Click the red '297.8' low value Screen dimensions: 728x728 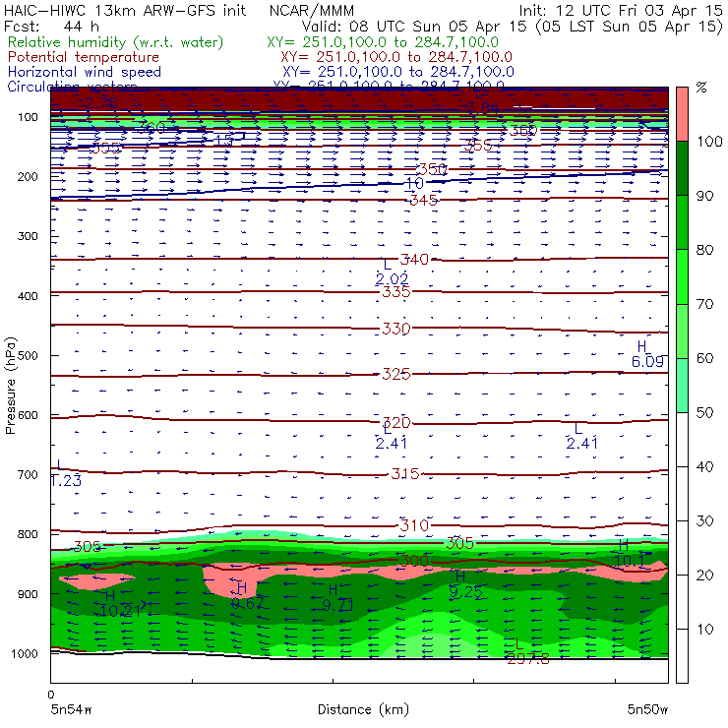click(528, 659)
